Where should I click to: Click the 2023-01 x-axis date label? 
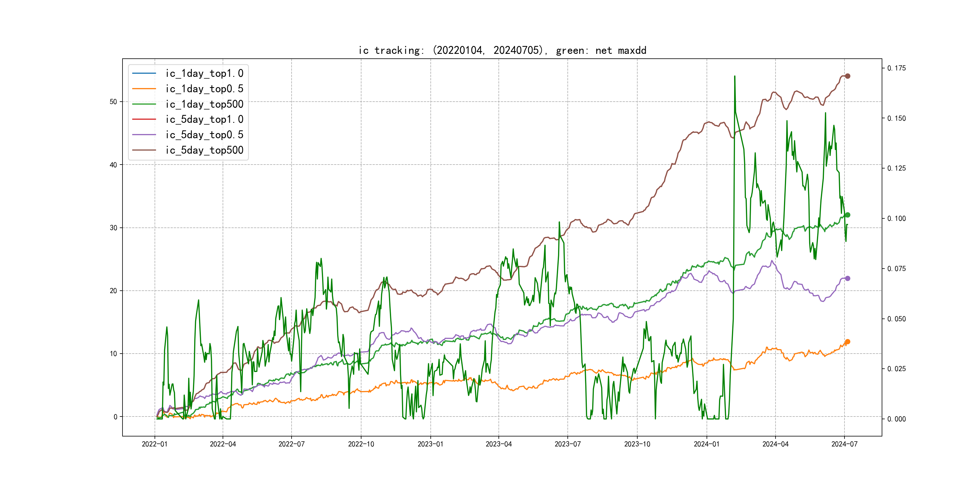(x=430, y=444)
